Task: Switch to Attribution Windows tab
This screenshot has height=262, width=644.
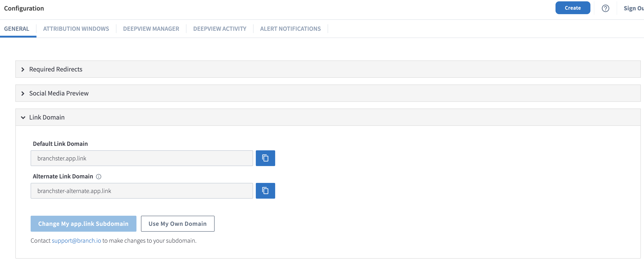Action: pos(76,29)
